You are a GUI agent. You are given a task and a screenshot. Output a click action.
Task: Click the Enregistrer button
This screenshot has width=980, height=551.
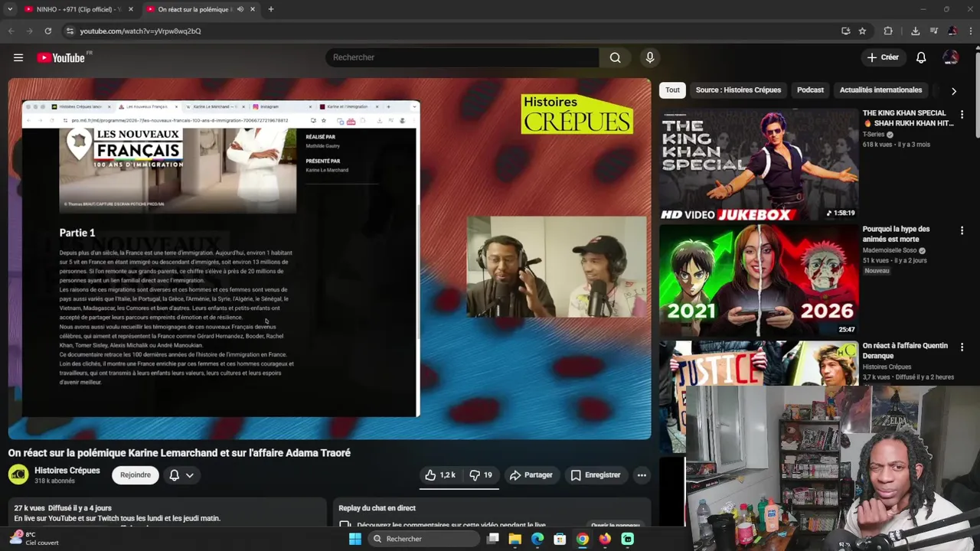596,475
